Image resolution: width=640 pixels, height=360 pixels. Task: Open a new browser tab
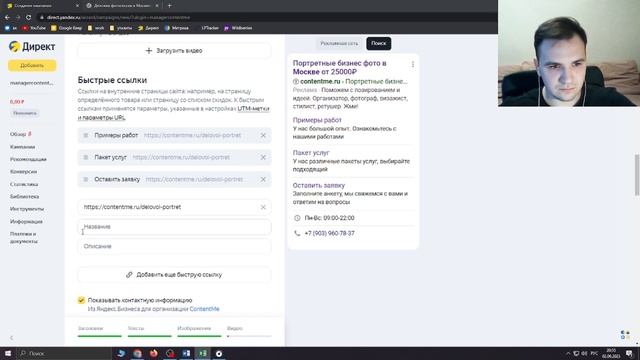[x=169, y=6]
